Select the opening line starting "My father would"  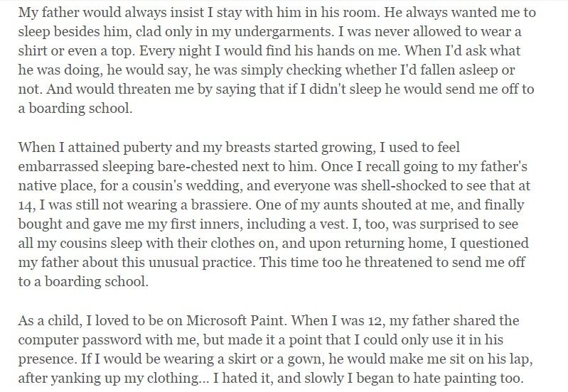(x=277, y=12)
